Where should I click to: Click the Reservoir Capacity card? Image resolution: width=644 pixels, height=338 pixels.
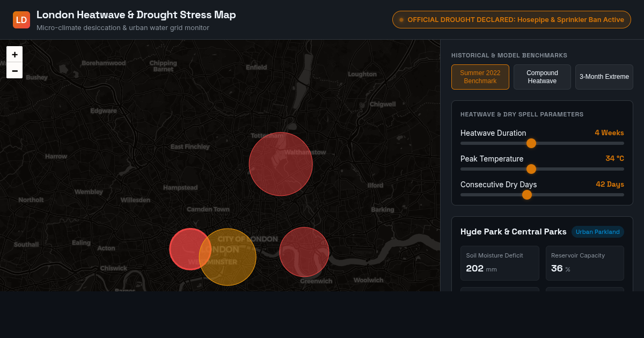pos(585,263)
